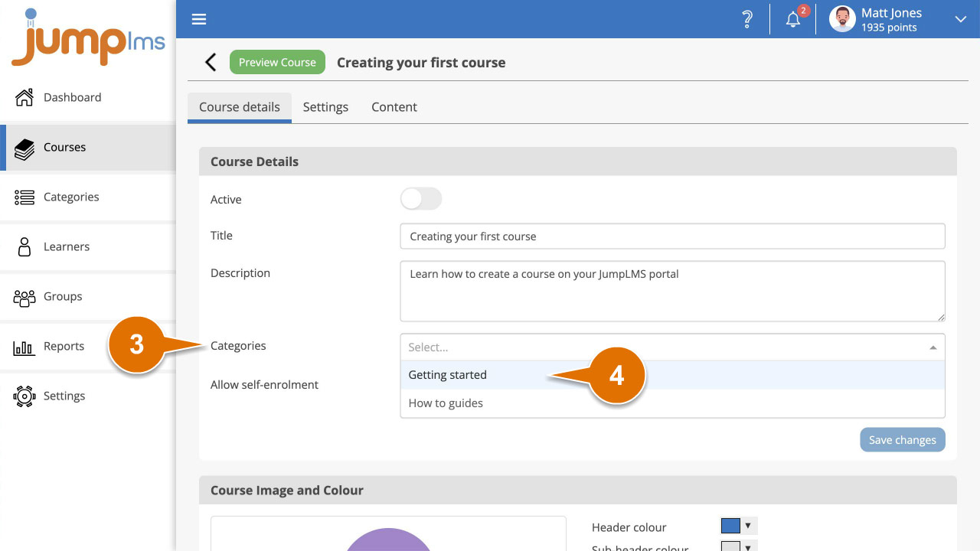Click the Save changes button
Image resolution: width=980 pixels, height=551 pixels.
coord(902,440)
